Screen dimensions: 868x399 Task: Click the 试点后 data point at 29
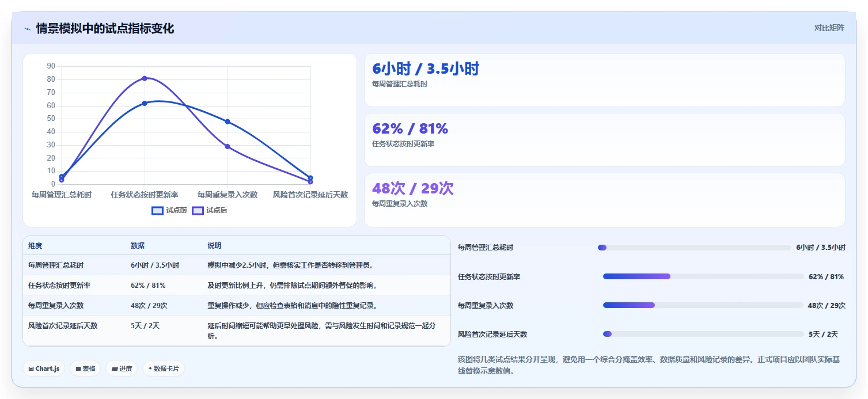[x=228, y=146]
